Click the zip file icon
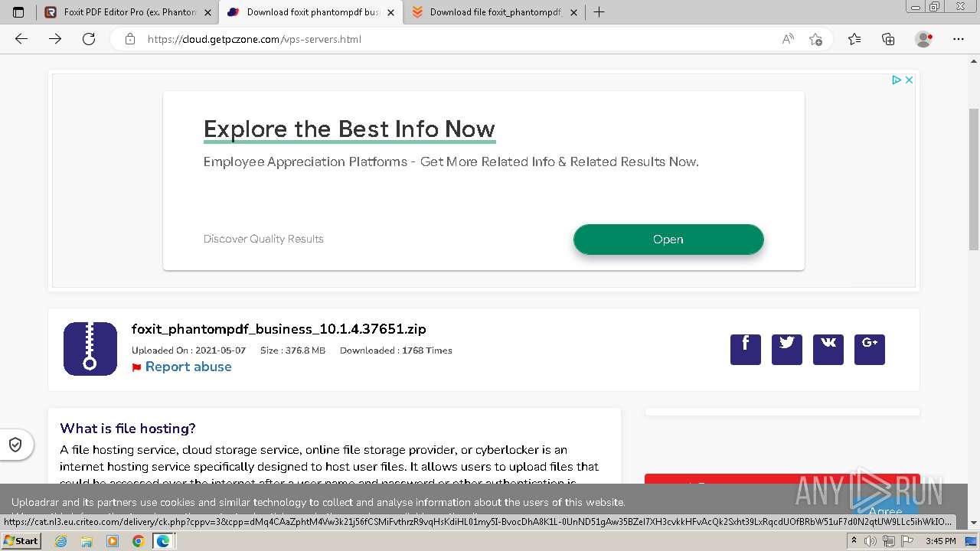 pyautogui.click(x=90, y=349)
